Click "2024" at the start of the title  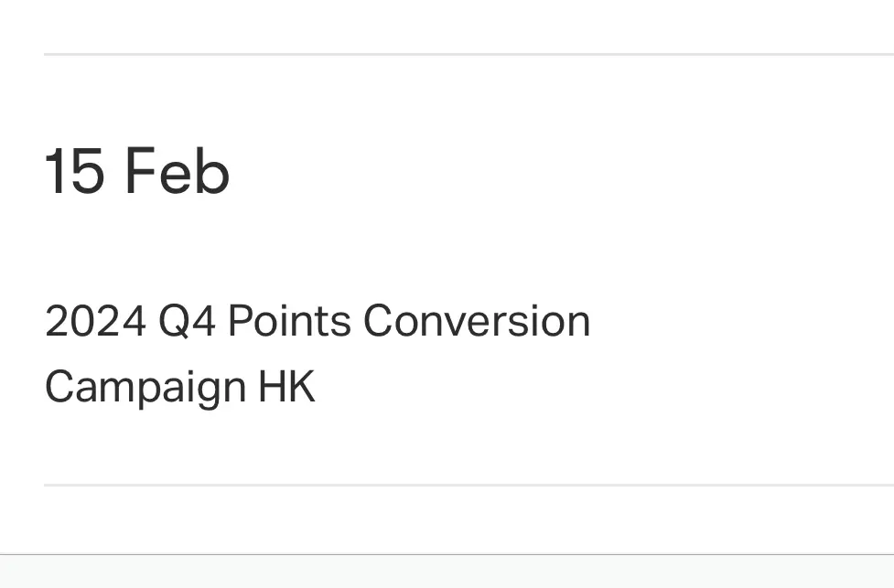[95, 321]
